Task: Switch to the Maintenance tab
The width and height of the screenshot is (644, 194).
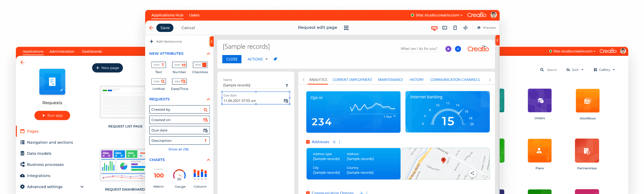Action: [x=390, y=80]
